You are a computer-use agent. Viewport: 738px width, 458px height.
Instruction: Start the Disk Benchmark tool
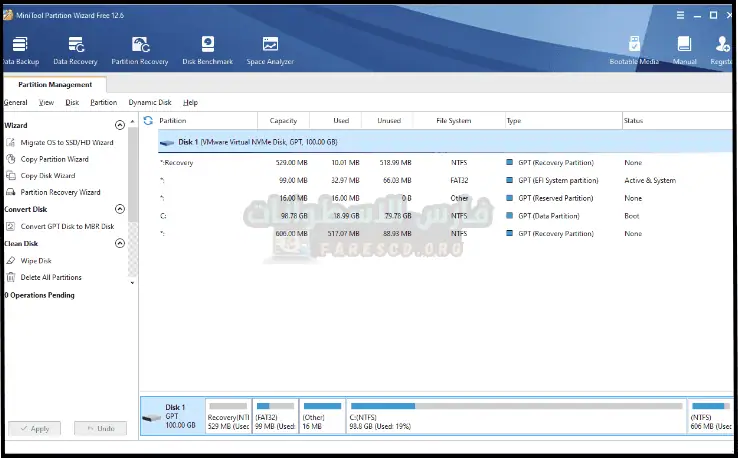pyautogui.click(x=207, y=50)
